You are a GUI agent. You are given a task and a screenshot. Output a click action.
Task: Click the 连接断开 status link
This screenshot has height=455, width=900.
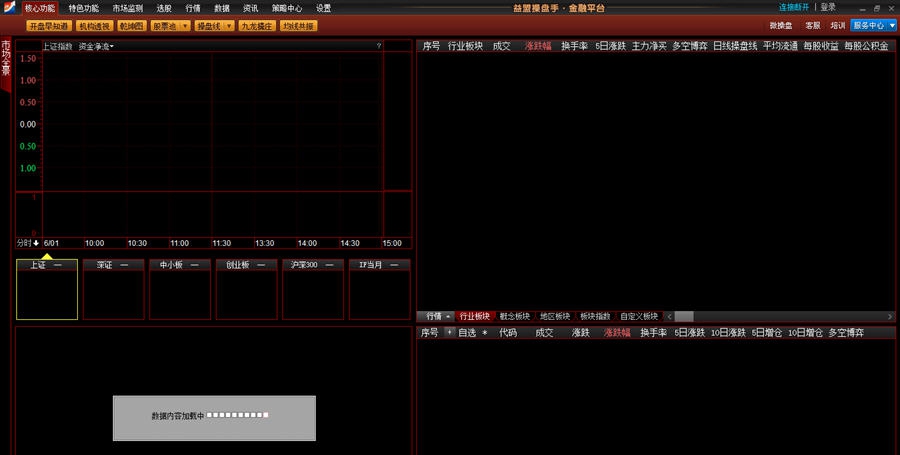pyautogui.click(x=794, y=7)
